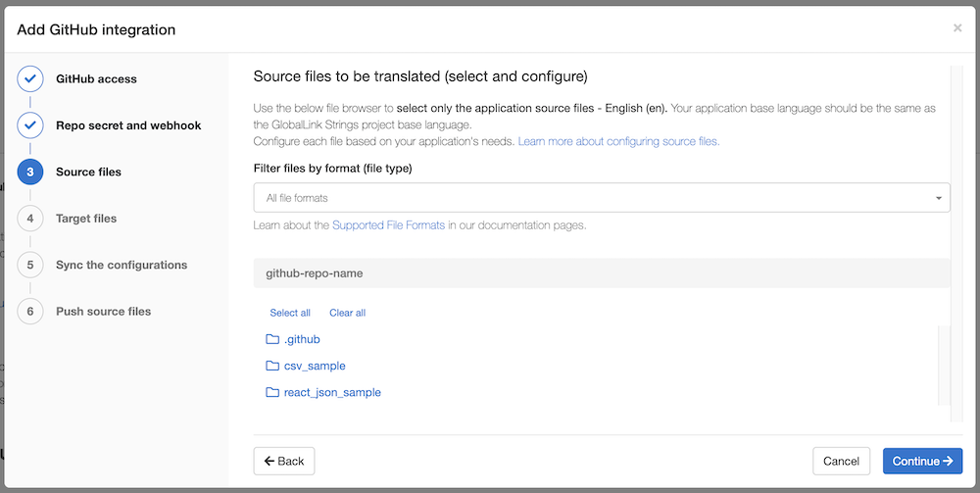The height and width of the screenshot is (493, 980).
Task: Click the step 3 circle icon
Action: point(30,172)
